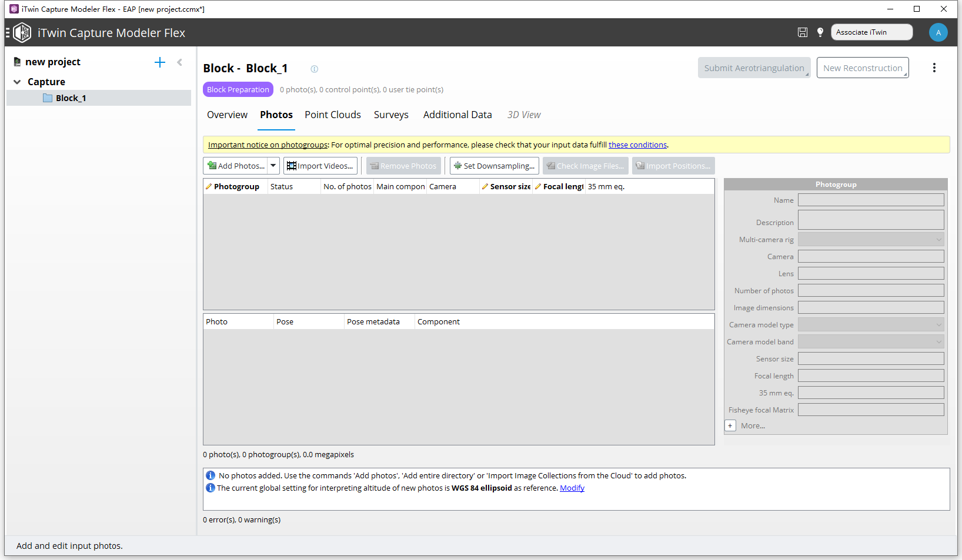The image size is (962, 560).
Task: Expand the More section in Photogroup panel
Action: point(730,425)
